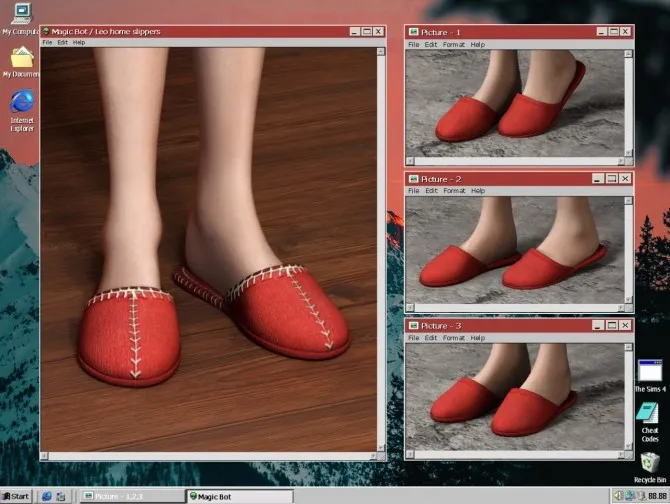Open Format menu in Picture - 1 window

coord(454,44)
